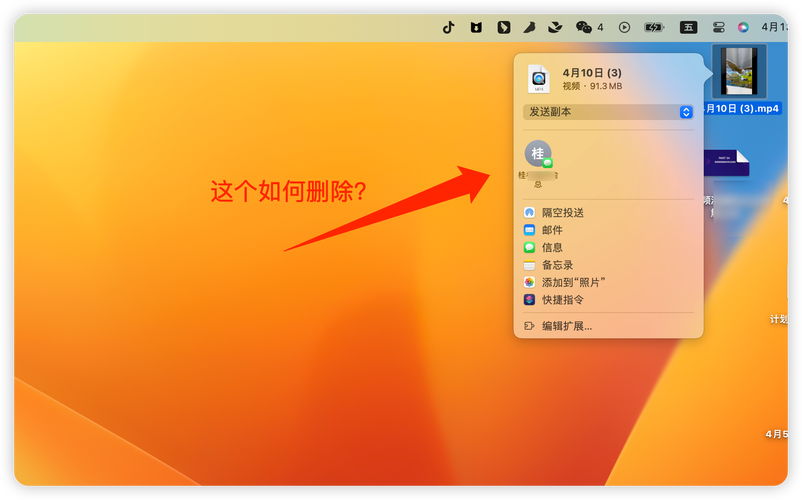This screenshot has height=500, width=802.
Task: Click the Shortcuts app icon
Action: pyautogui.click(x=529, y=300)
